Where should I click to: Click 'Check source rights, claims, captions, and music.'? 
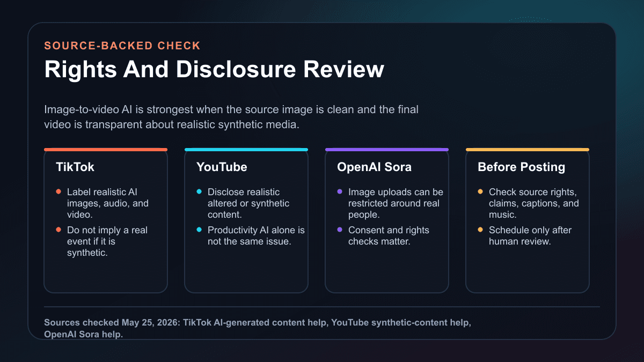tap(534, 203)
